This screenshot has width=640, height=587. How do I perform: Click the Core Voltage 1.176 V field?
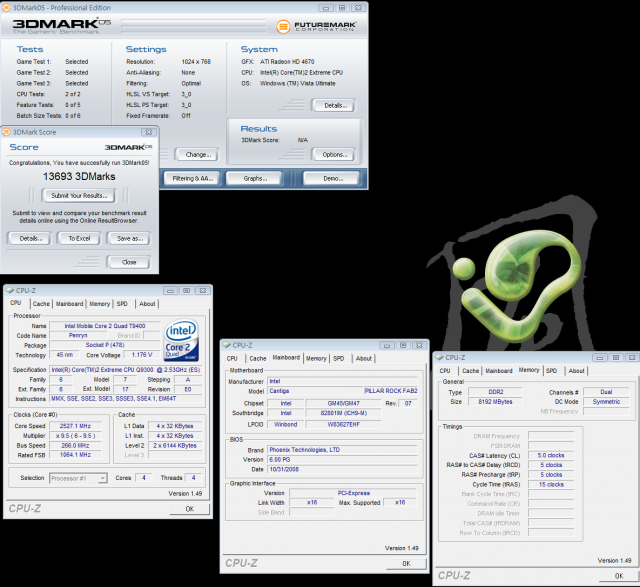[x=142, y=355]
